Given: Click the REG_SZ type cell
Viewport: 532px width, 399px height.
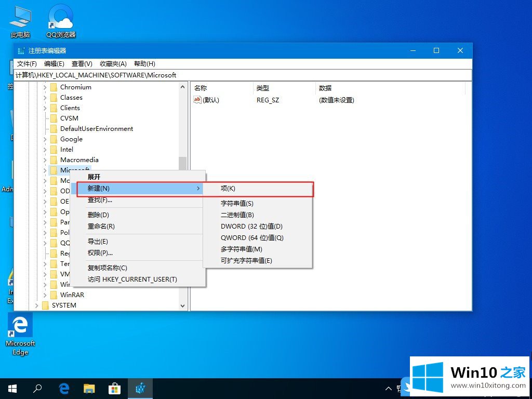Looking at the screenshot, I should tap(268, 100).
